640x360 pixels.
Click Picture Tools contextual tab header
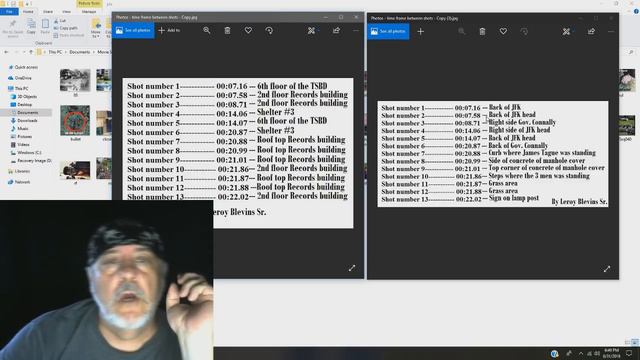89,4
